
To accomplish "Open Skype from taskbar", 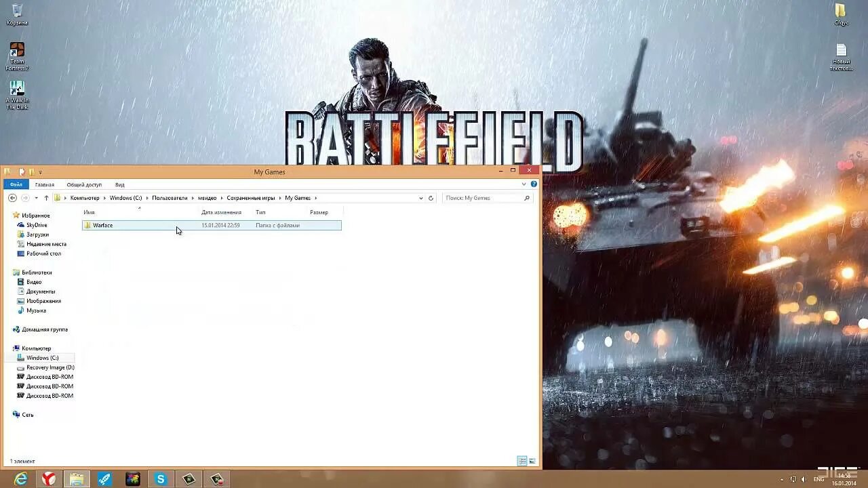I will tap(161, 479).
